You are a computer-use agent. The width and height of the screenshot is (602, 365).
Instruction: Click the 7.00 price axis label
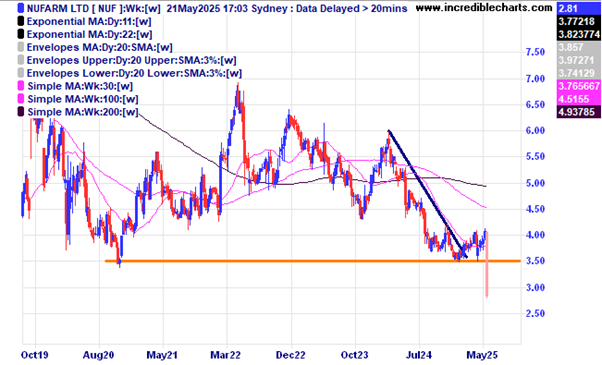pyautogui.click(x=535, y=79)
